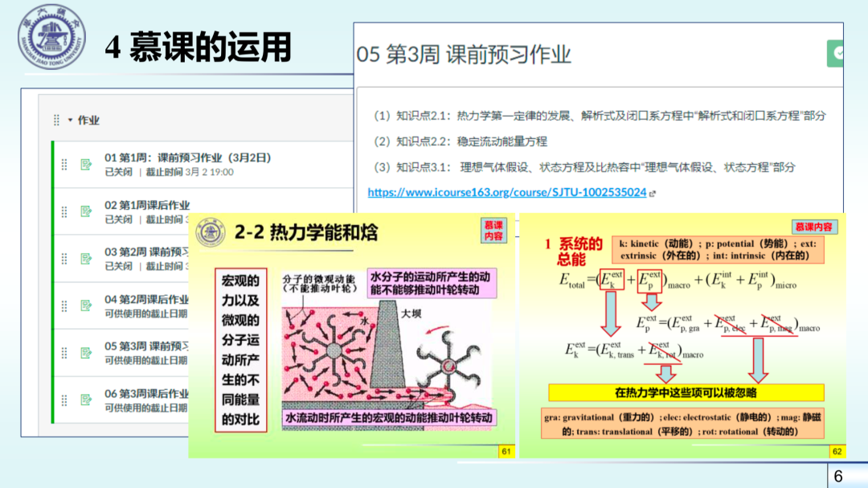Select the 04 第2周课后作业 entry

pyautogui.click(x=147, y=299)
